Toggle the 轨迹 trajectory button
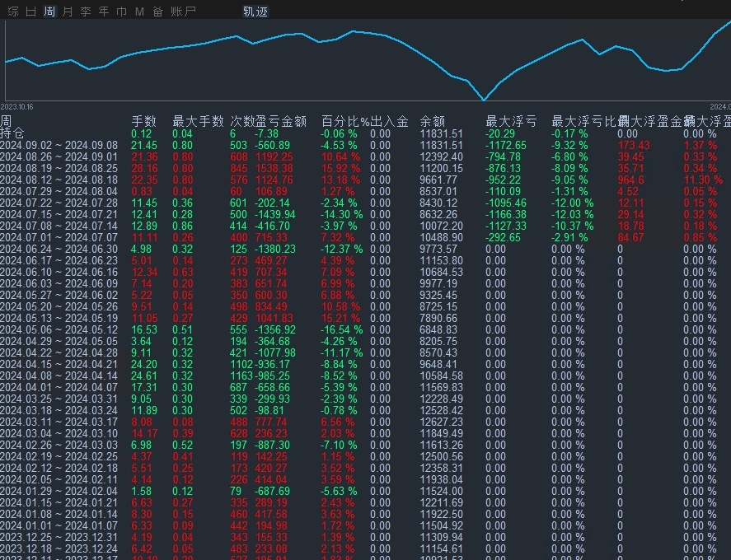This screenshot has height=560, width=731. tap(255, 12)
